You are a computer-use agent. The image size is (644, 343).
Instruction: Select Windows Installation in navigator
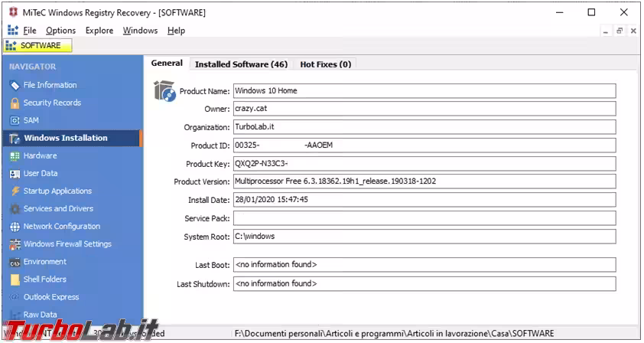(x=73, y=138)
